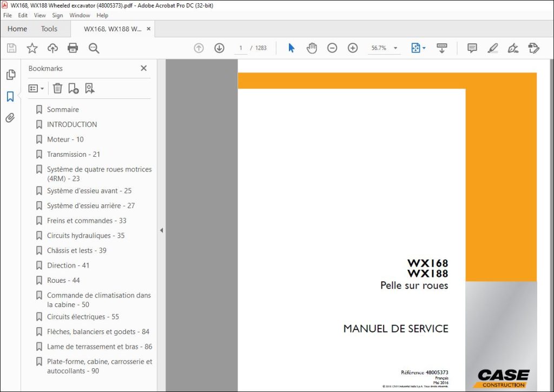This screenshot has width=554, height=392.
Task: Select the highlight text pen tool
Action: click(492, 48)
